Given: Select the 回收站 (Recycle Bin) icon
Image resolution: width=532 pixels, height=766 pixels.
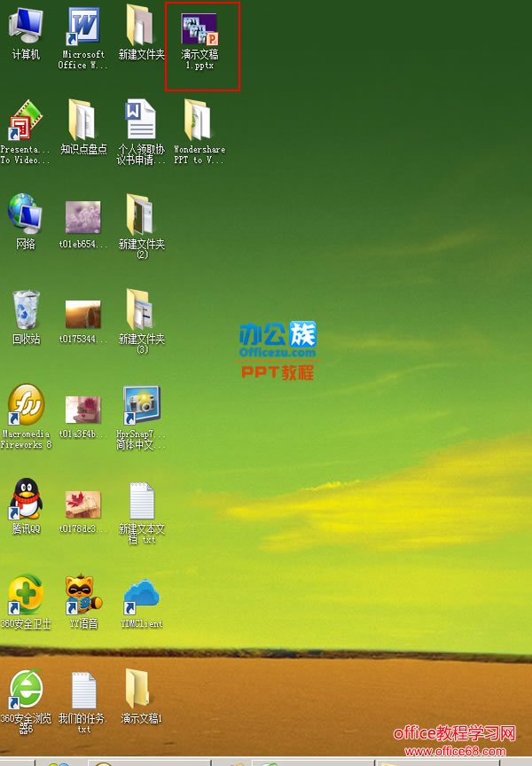Looking at the screenshot, I should pyautogui.click(x=26, y=310).
